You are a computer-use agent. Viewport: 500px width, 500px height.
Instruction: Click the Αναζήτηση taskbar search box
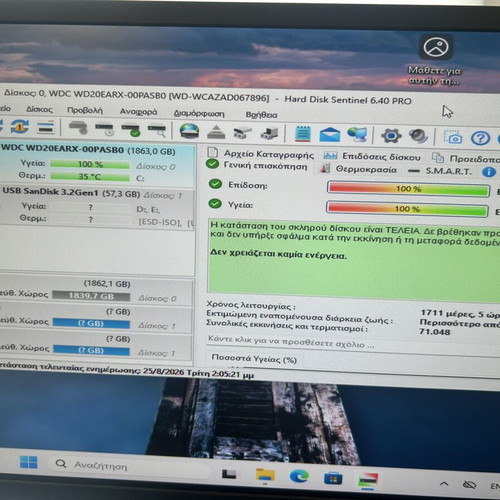point(130,465)
